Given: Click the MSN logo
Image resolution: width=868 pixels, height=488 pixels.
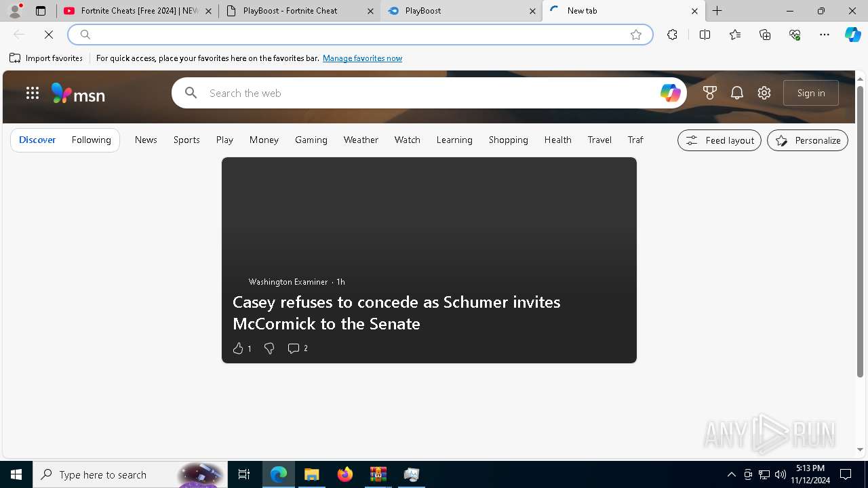Looking at the screenshot, I should (79, 93).
